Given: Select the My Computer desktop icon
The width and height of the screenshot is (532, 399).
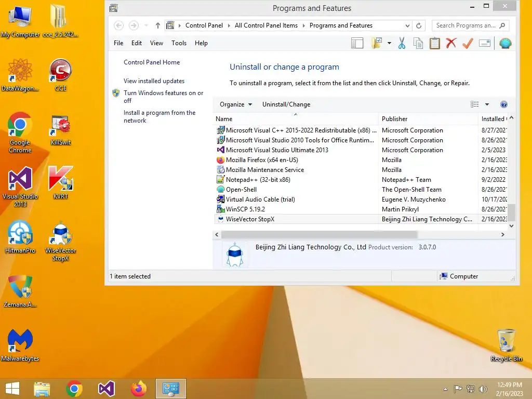Looking at the screenshot, I should [20, 21].
